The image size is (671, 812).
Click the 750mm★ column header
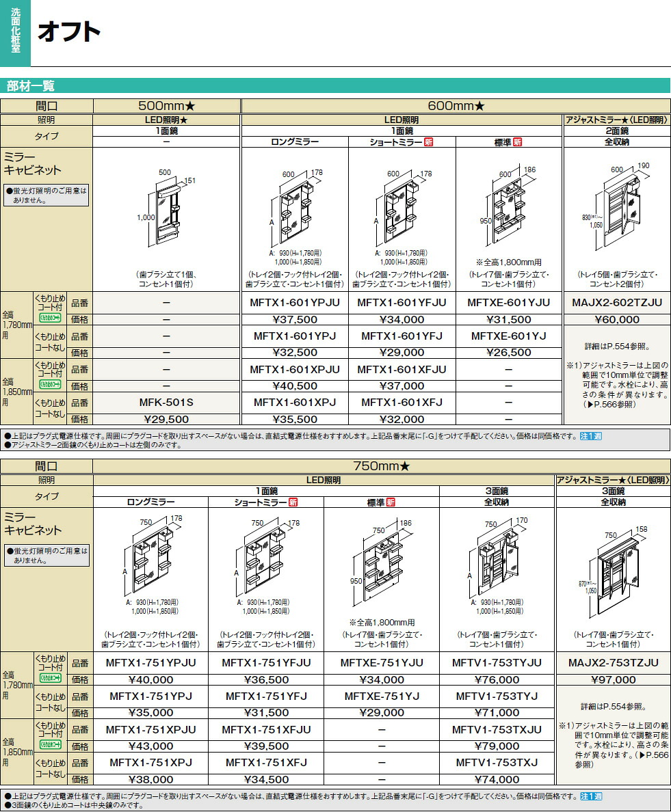coord(382,466)
